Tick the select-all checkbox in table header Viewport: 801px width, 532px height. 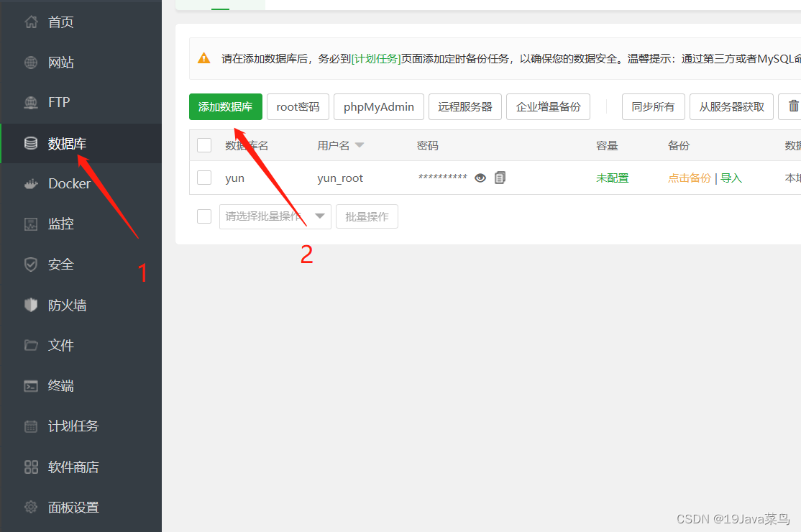pyautogui.click(x=204, y=145)
